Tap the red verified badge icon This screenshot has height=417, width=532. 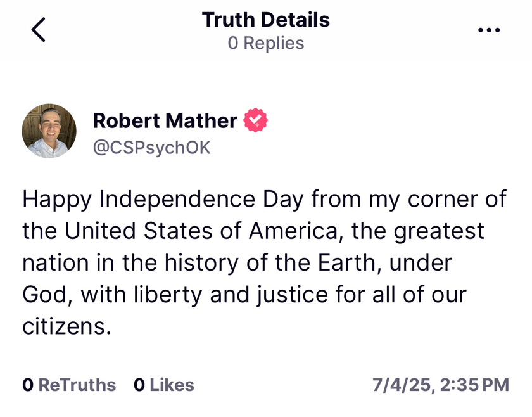255,120
